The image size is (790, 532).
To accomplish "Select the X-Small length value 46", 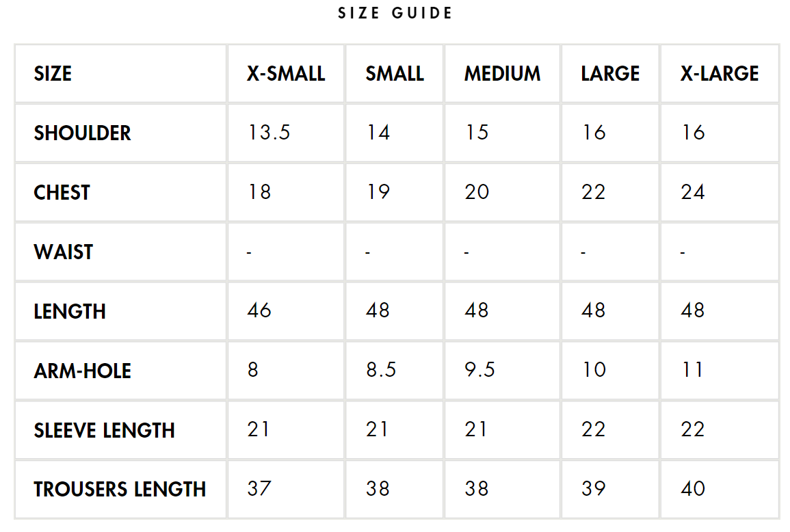I will click(259, 310).
